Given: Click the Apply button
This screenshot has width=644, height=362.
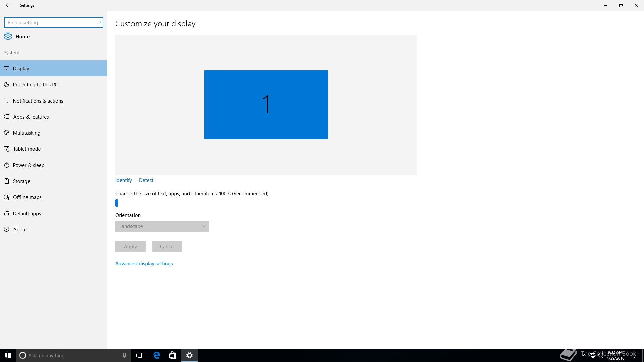Looking at the screenshot, I should pos(130,246).
